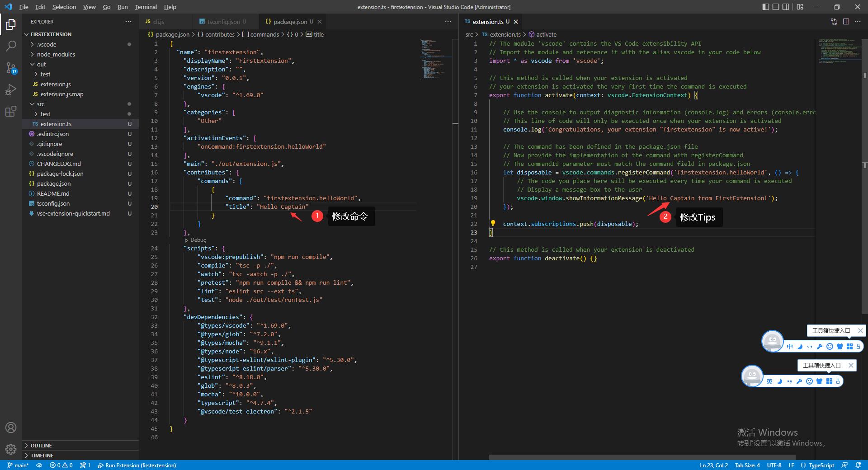The image size is (868, 470).
Task: Open the Terminal menu
Action: (x=146, y=7)
